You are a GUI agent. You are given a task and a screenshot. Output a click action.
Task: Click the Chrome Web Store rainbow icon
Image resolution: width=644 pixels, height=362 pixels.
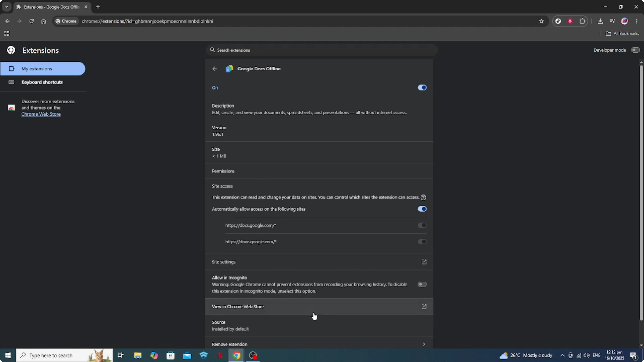11,108
